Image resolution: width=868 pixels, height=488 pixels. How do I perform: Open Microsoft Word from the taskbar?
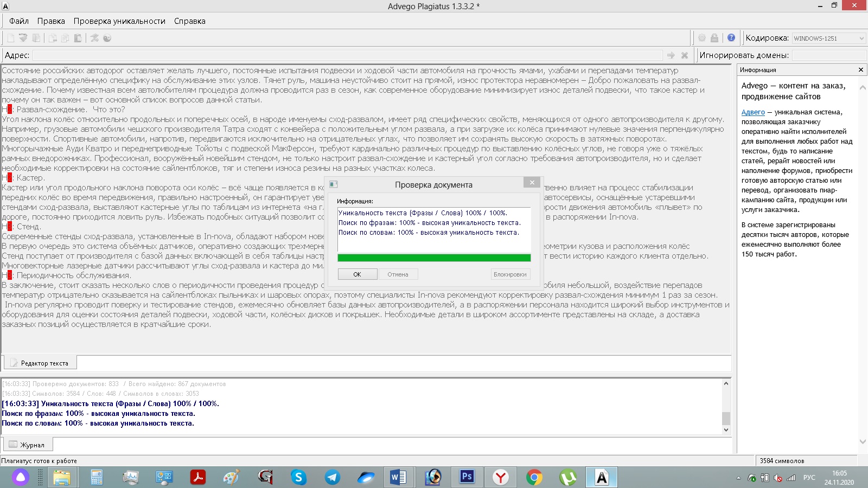398,477
